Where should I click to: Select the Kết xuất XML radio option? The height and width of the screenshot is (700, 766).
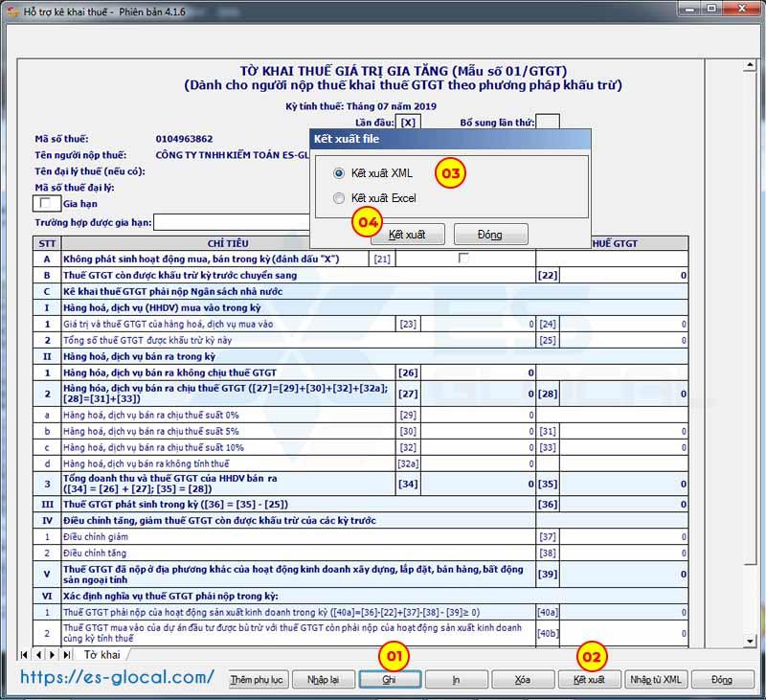339,173
